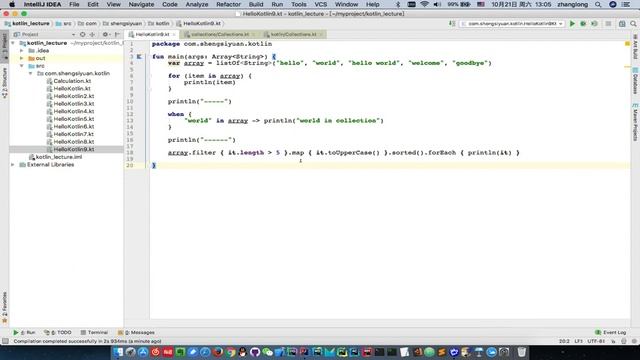Expand the out folder
This screenshot has width=640, height=360.
point(22,58)
